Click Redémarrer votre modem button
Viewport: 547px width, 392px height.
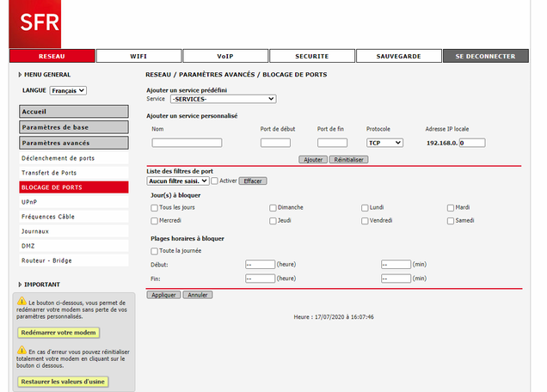click(58, 333)
